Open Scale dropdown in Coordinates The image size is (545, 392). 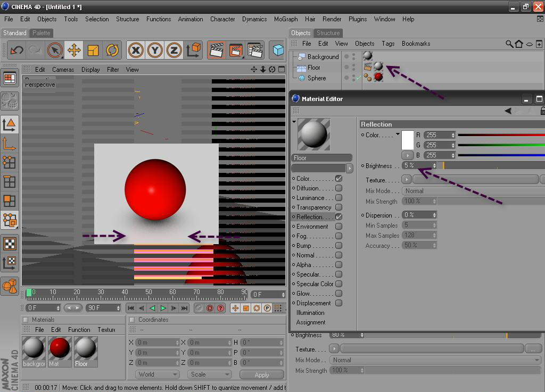[x=209, y=374]
